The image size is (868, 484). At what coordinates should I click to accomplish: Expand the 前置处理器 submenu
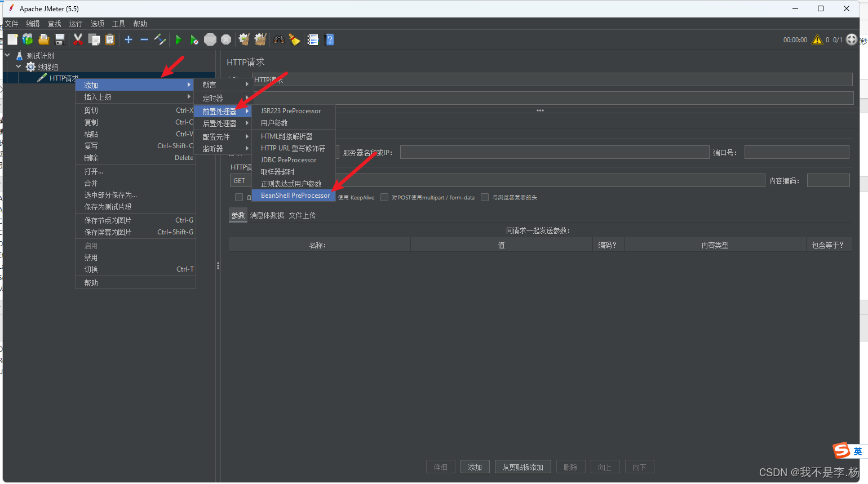click(223, 112)
